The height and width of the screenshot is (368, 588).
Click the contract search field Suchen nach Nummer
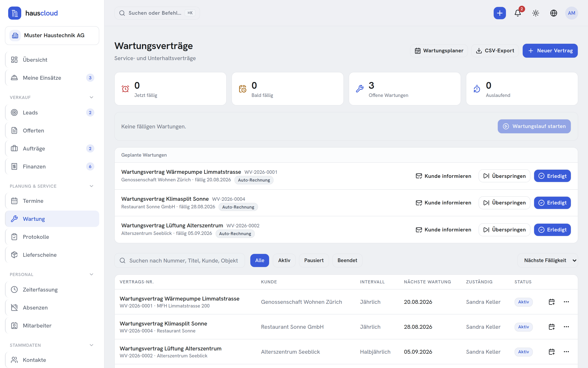(179, 260)
